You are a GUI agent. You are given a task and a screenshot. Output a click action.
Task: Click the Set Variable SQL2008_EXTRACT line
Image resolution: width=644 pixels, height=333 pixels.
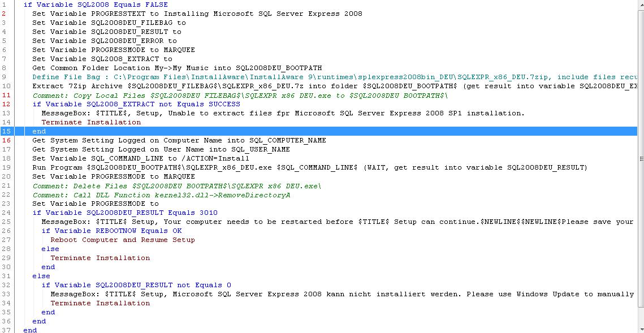coord(102,59)
